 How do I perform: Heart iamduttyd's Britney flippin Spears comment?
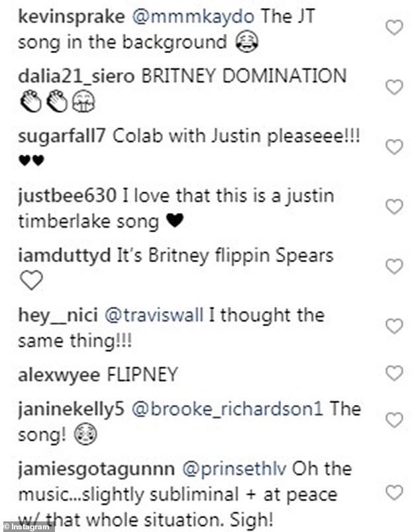394,266
